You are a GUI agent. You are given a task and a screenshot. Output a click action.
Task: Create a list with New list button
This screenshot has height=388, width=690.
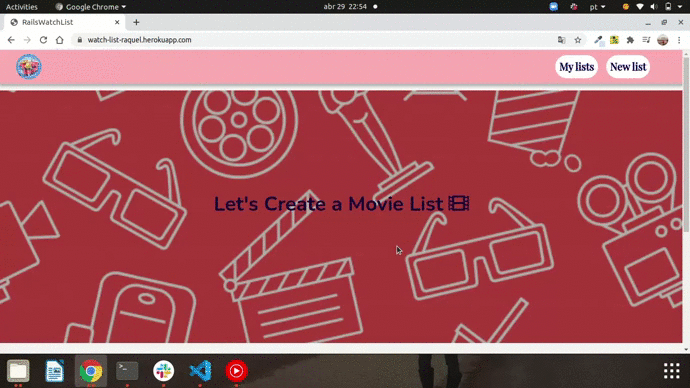tap(628, 67)
